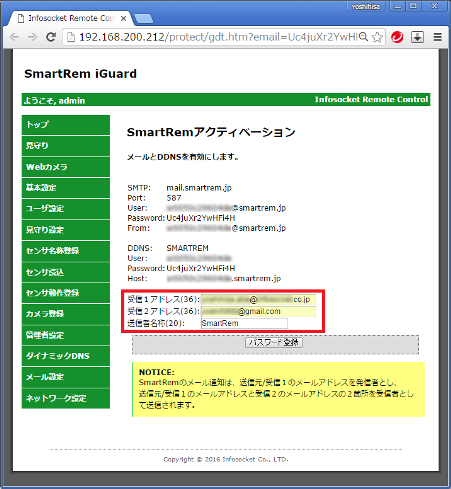Viewport: 451px width, 489px height.
Task: Click the 受信1アドレス email field
Action: click(x=258, y=299)
